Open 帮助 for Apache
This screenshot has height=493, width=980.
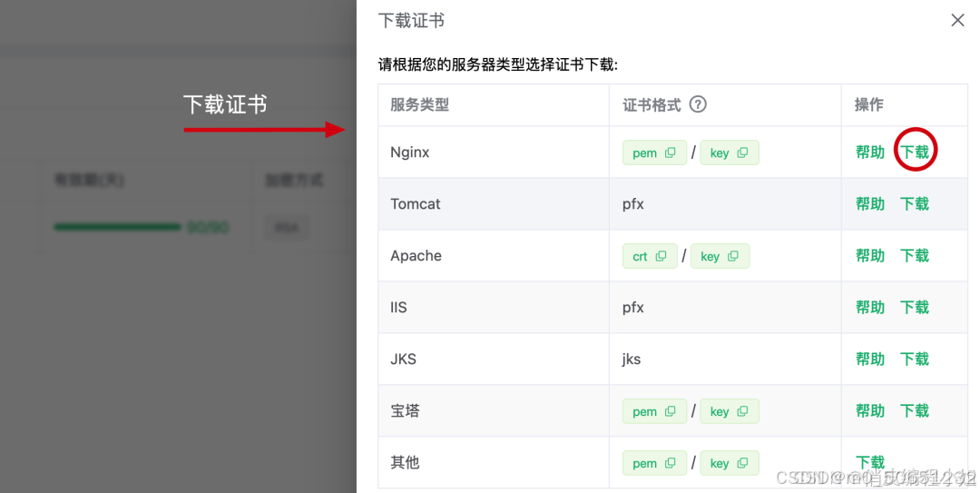coord(870,256)
